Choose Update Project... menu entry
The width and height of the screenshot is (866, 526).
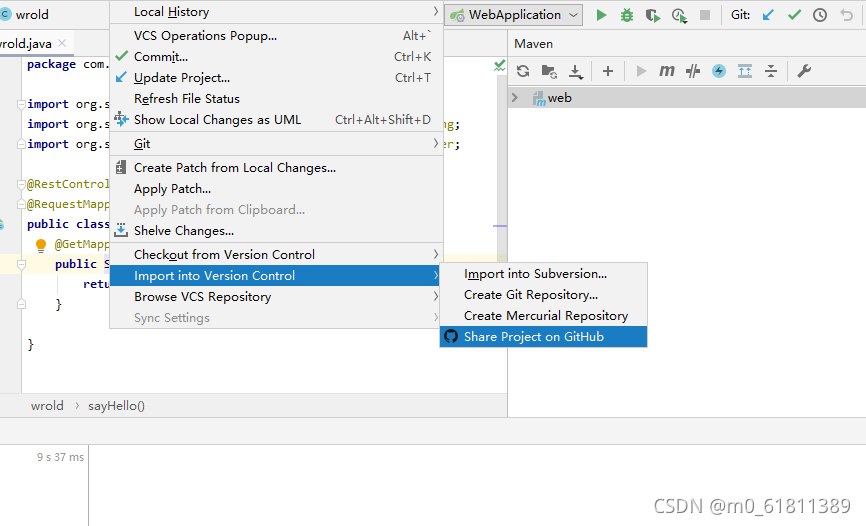[276, 78]
